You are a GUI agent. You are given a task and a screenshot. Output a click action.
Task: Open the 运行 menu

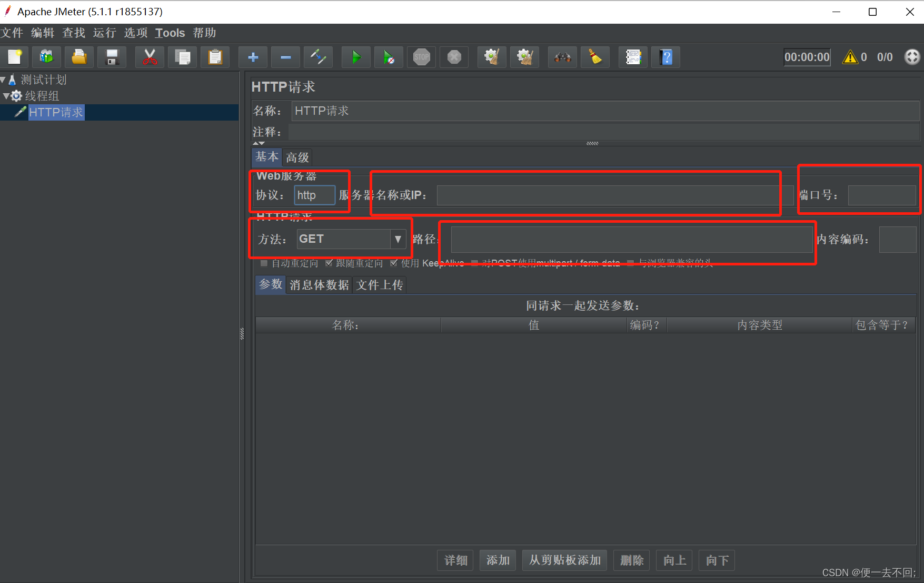(105, 33)
